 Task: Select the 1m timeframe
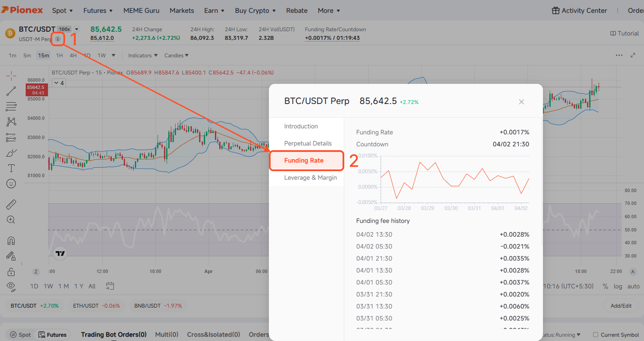tap(12, 55)
